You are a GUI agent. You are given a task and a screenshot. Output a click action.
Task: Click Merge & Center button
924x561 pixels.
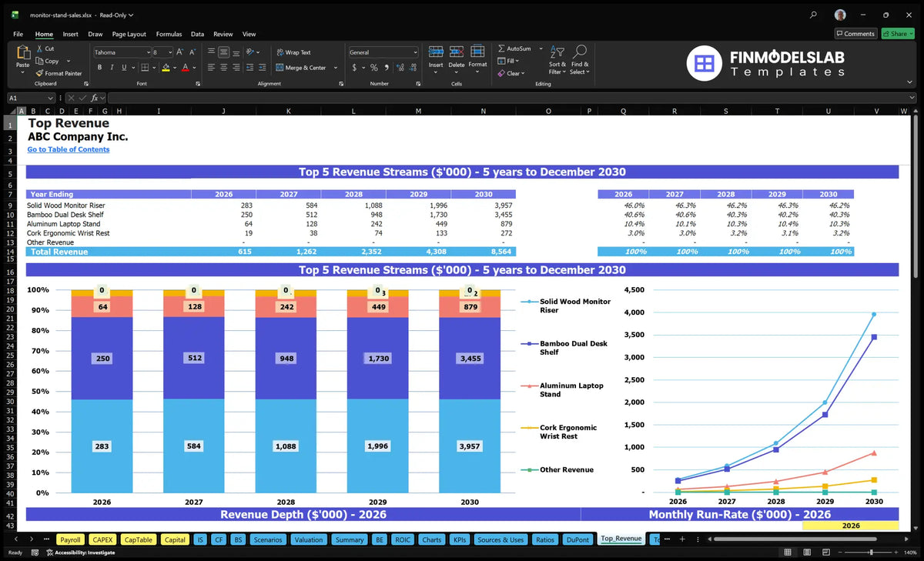(301, 68)
